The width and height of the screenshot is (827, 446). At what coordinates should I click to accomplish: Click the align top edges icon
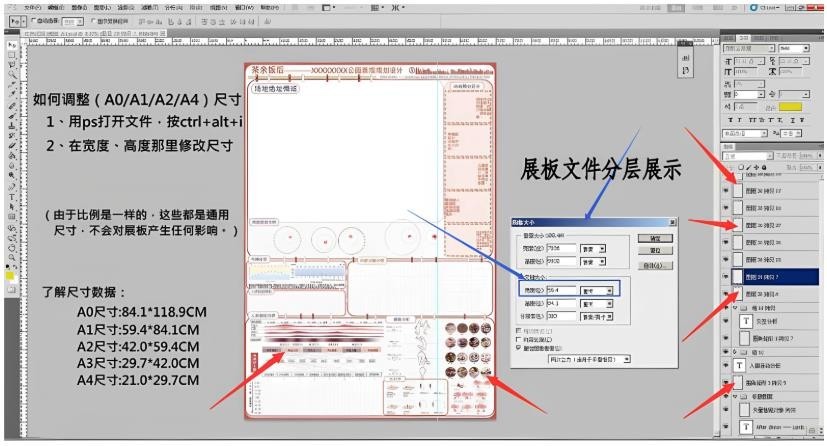pyautogui.click(x=142, y=22)
